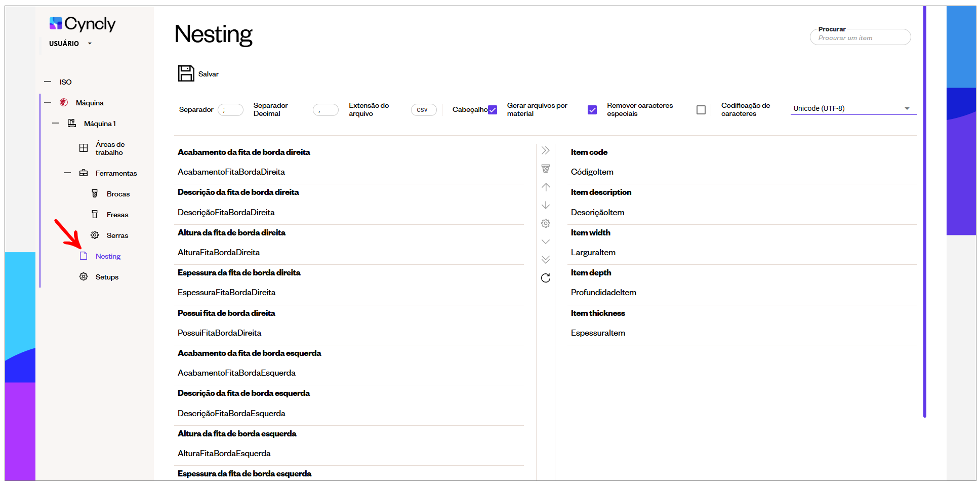
Task: Click the trash bin remove icon
Action: (x=545, y=169)
